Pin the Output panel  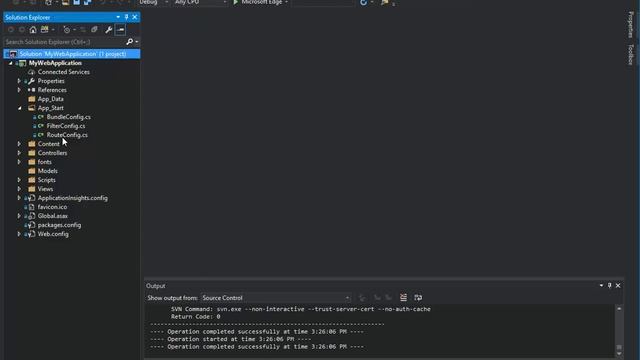609,286
